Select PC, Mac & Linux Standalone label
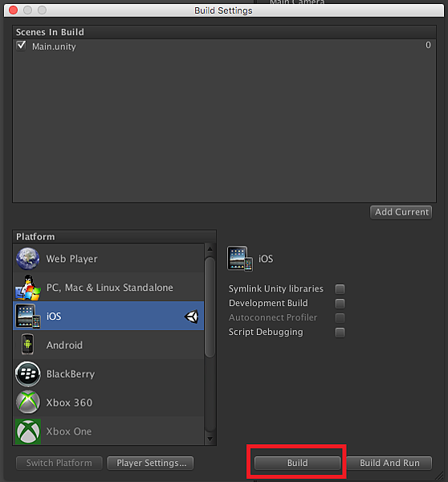The height and width of the screenshot is (482, 448). (110, 288)
